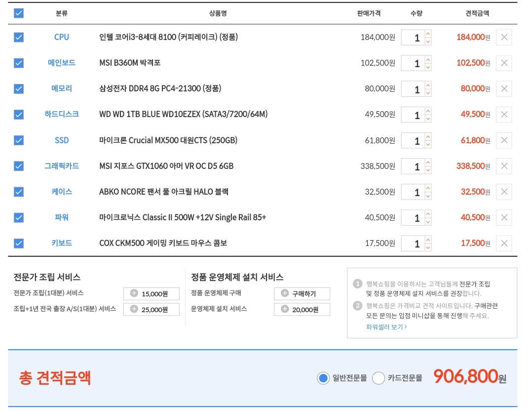Open the SSD category link
This screenshot has height=411, width=532.
click(x=61, y=140)
